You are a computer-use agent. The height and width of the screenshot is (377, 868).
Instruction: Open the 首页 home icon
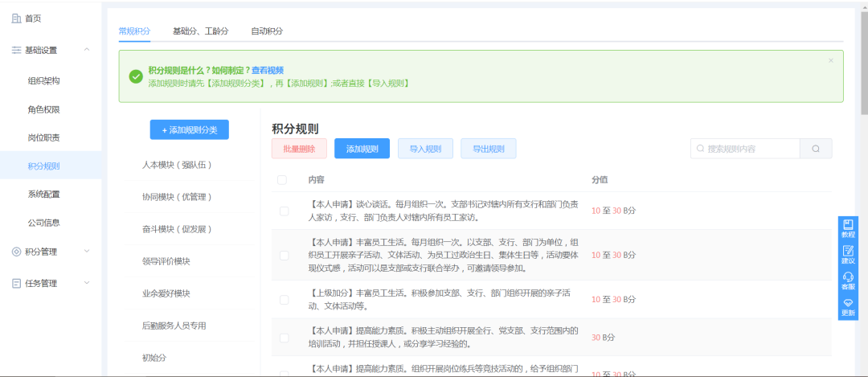[x=17, y=18]
